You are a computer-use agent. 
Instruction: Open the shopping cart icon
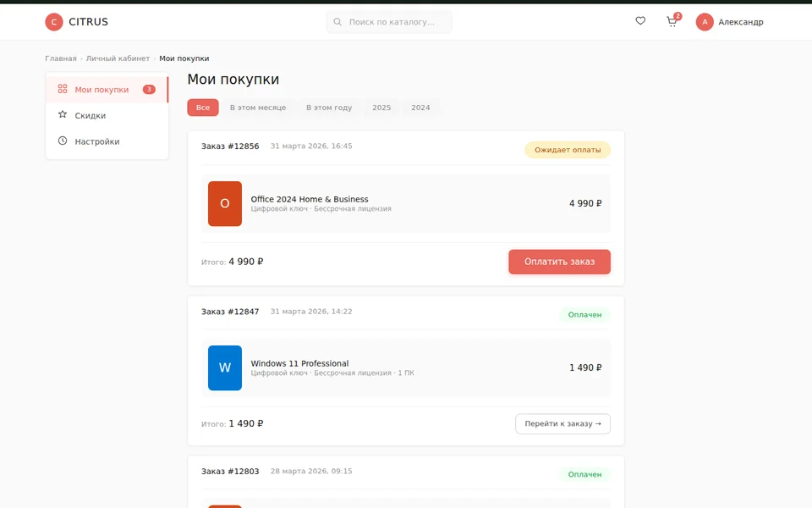click(x=672, y=21)
